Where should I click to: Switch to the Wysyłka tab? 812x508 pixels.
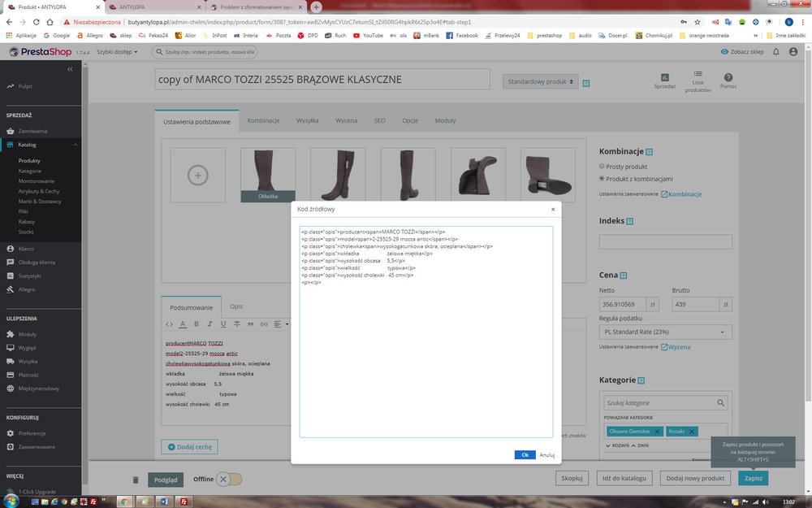point(307,121)
